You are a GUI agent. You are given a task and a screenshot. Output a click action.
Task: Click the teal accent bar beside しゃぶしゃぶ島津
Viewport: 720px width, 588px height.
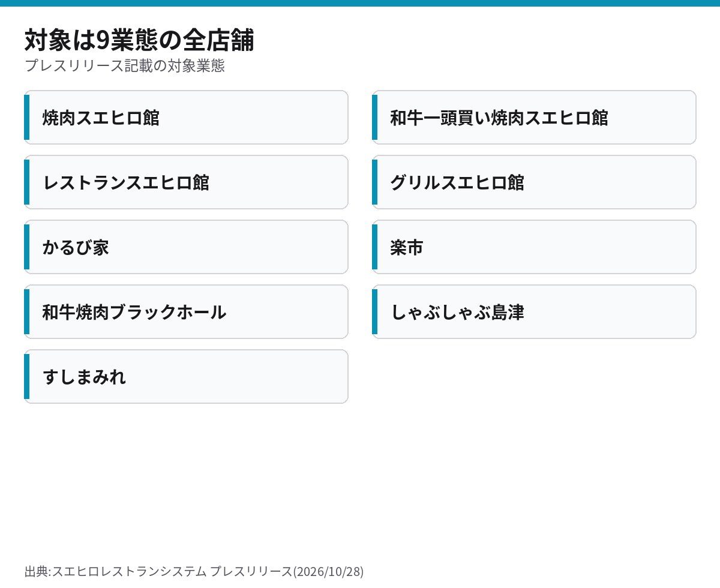[x=374, y=312]
